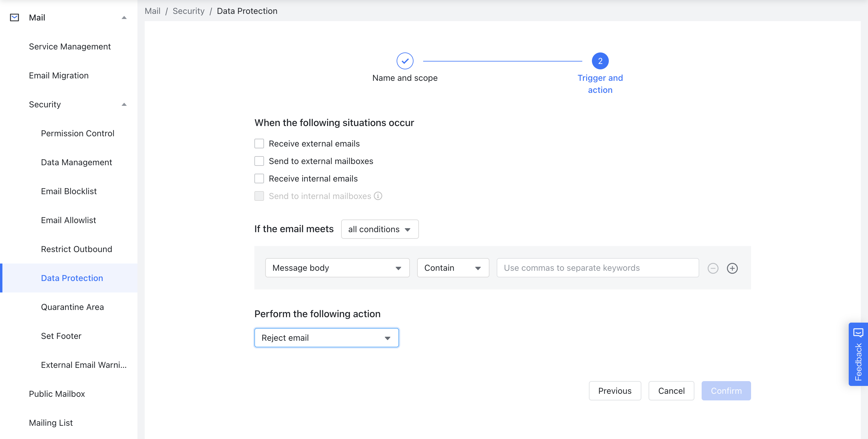
Task: Navigate to Security via the breadcrumb
Action: click(188, 11)
